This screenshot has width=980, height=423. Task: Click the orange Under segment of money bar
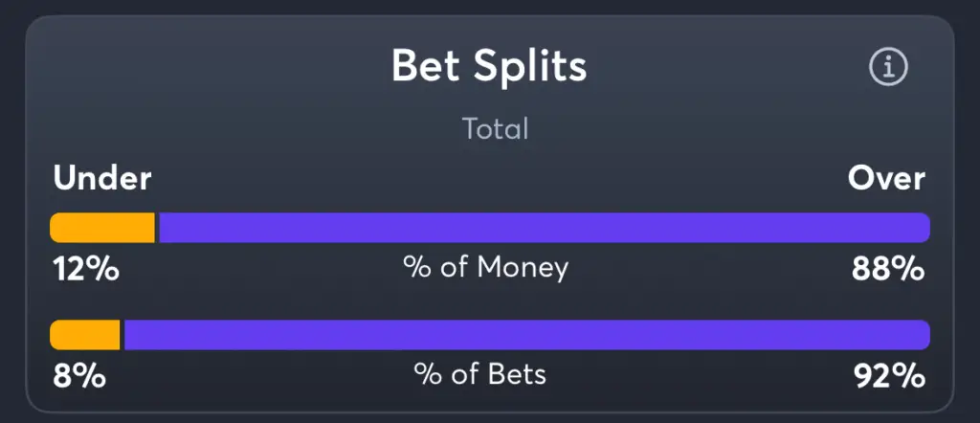pos(102,228)
